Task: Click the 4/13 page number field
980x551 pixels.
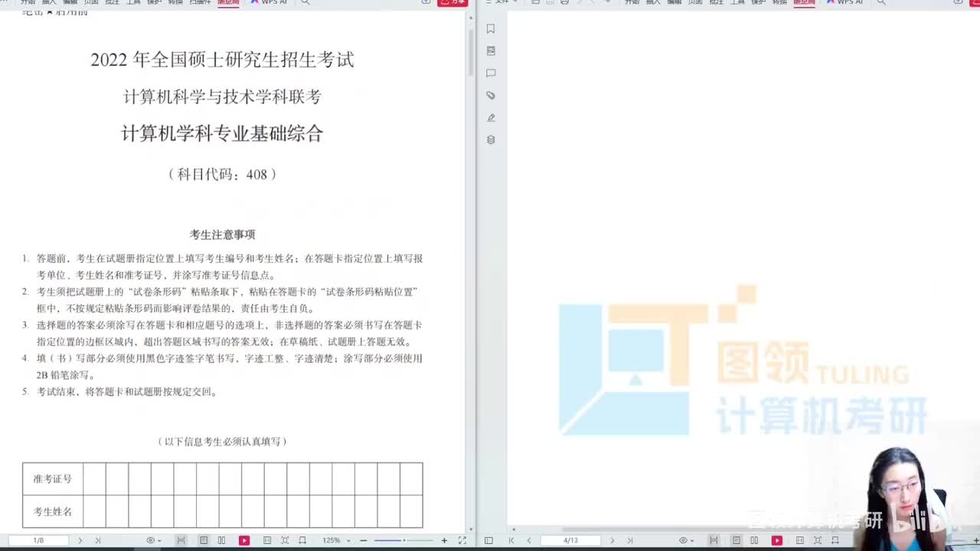Action: 570,540
